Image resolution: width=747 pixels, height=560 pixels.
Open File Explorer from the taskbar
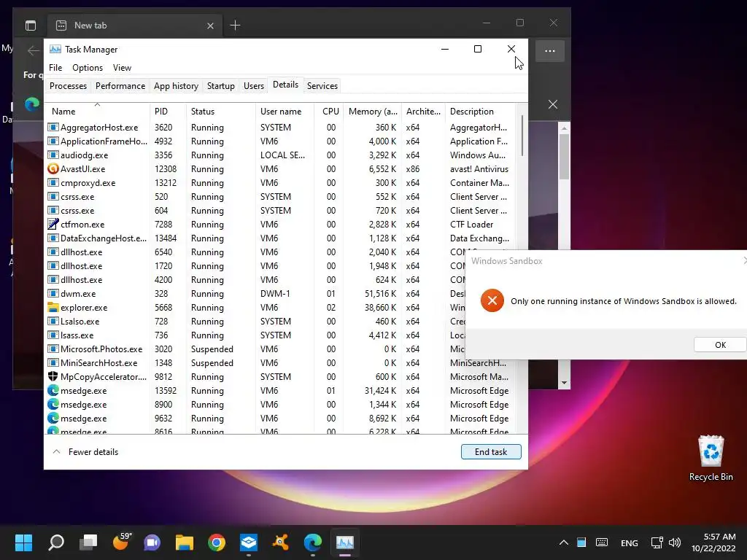coord(185,542)
